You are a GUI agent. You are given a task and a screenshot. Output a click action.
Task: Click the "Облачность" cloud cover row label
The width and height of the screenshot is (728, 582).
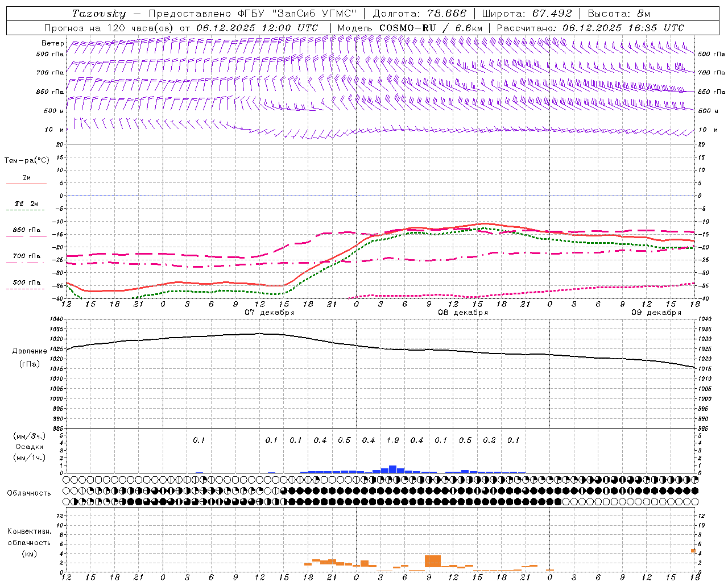tap(29, 493)
